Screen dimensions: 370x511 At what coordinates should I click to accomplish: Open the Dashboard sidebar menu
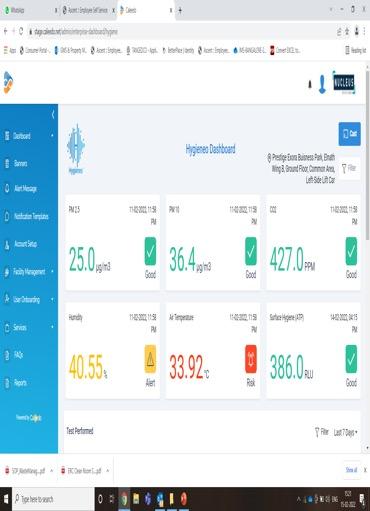(x=22, y=136)
